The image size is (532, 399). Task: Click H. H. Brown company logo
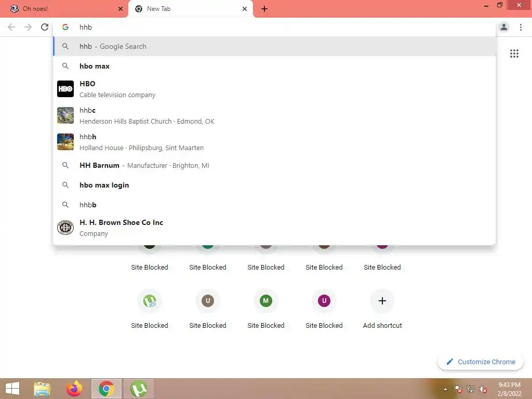click(x=65, y=228)
